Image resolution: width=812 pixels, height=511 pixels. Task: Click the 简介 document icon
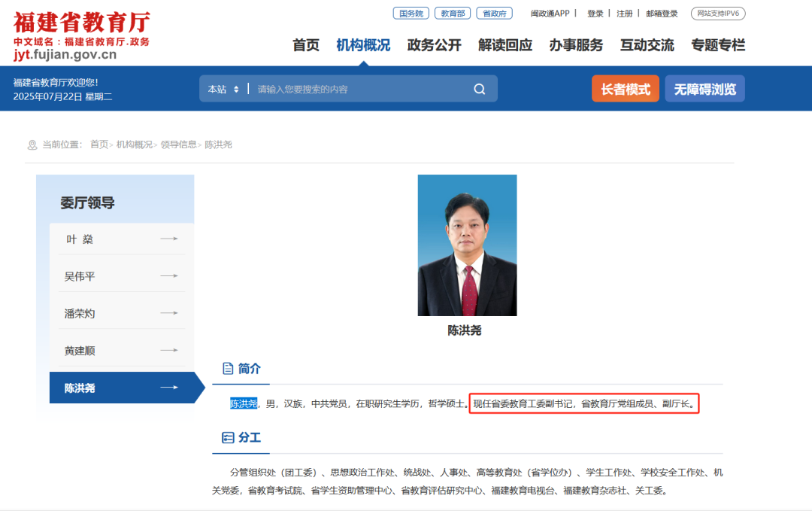(x=228, y=368)
